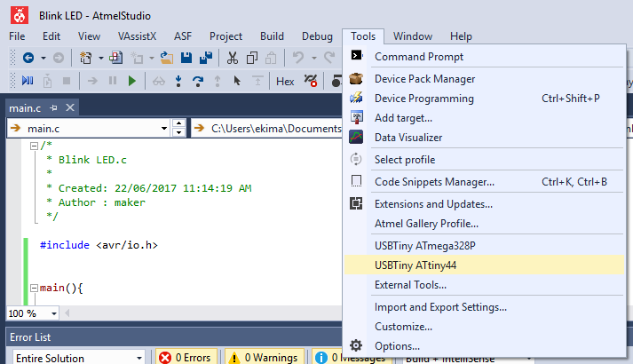Open the Undo history dropdown arrow
Screen dimensions: 633x364
pos(314,58)
